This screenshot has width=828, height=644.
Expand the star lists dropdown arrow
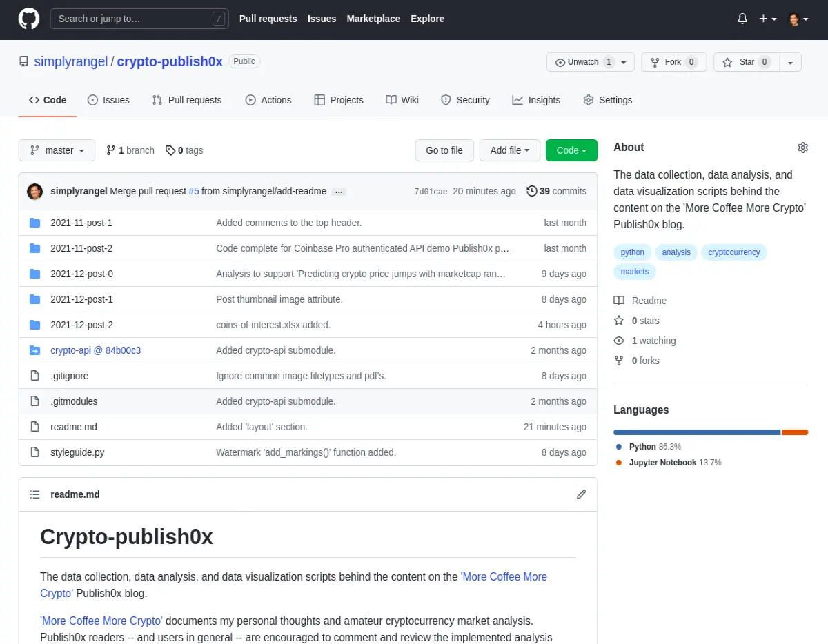point(791,62)
